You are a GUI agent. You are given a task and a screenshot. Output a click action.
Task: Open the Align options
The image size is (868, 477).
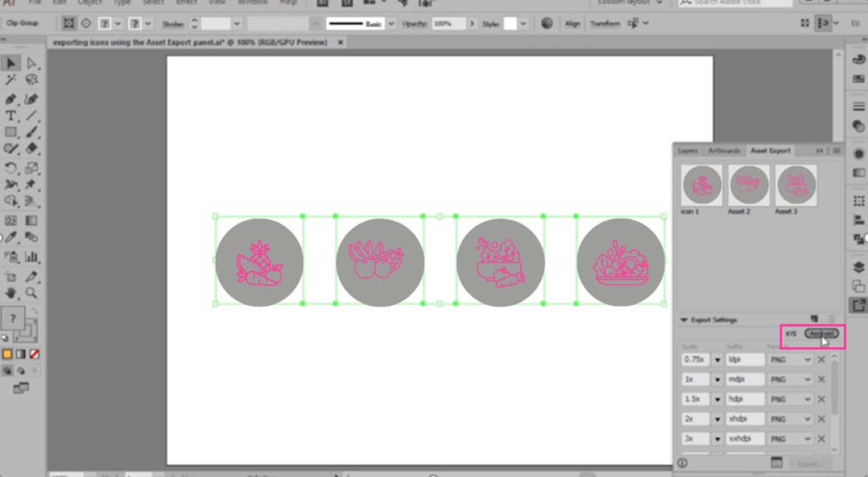(x=572, y=24)
